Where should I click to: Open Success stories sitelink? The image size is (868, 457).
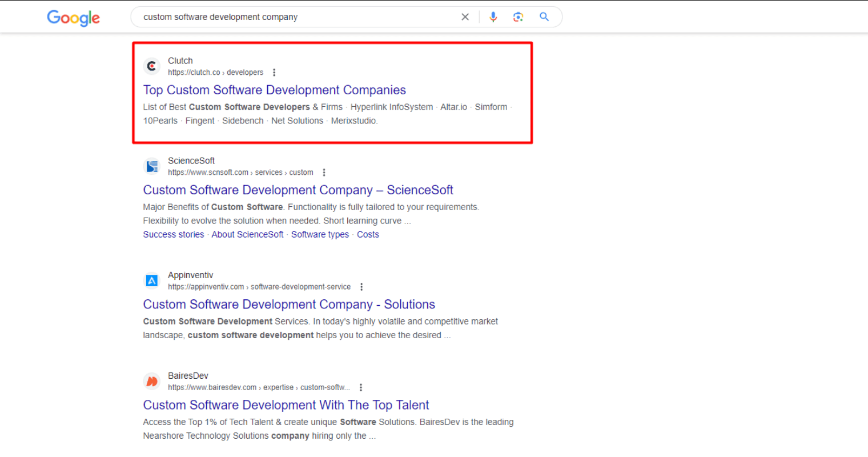point(174,235)
